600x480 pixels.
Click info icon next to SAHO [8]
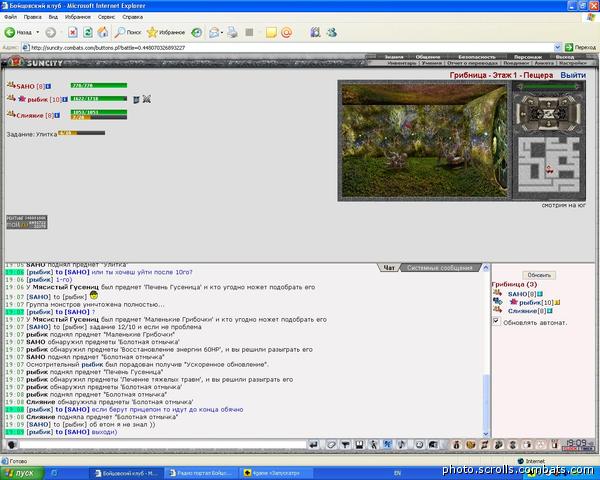tap(48, 87)
